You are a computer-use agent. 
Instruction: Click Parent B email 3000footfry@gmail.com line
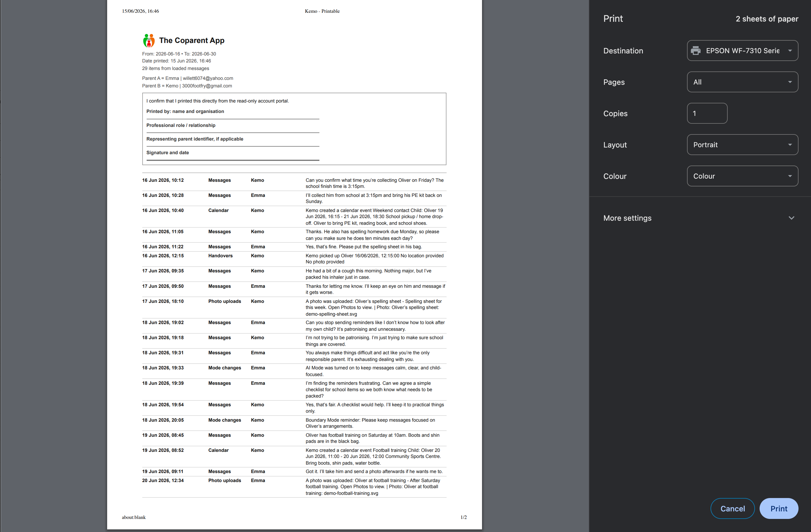pos(187,86)
